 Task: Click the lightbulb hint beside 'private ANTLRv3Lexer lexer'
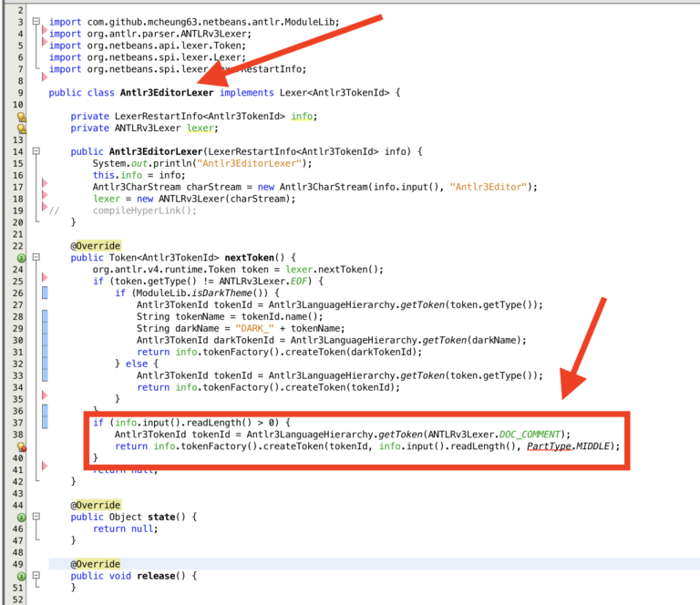(21, 128)
